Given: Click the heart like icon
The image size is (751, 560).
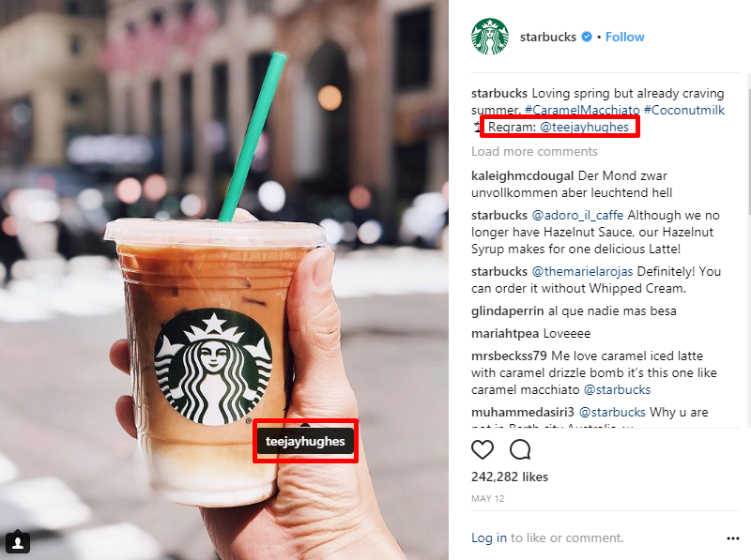Looking at the screenshot, I should [483, 449].
